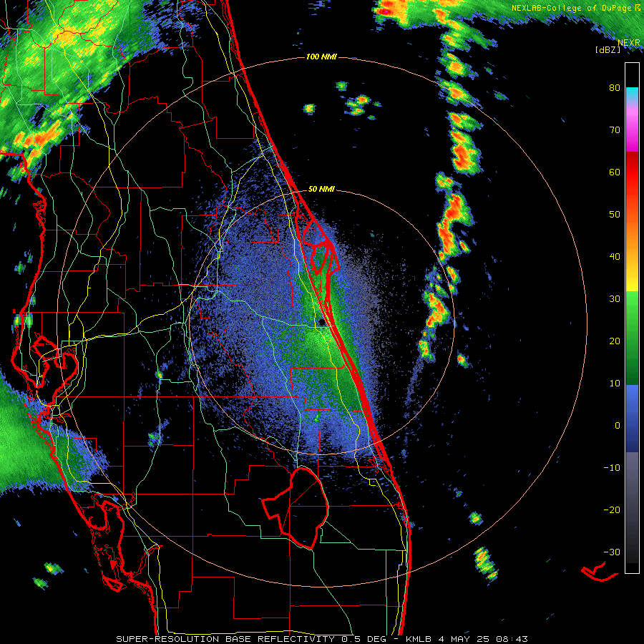
Task: Click the 20 value on dBZ scale
Action: click(x=615, y=341)
